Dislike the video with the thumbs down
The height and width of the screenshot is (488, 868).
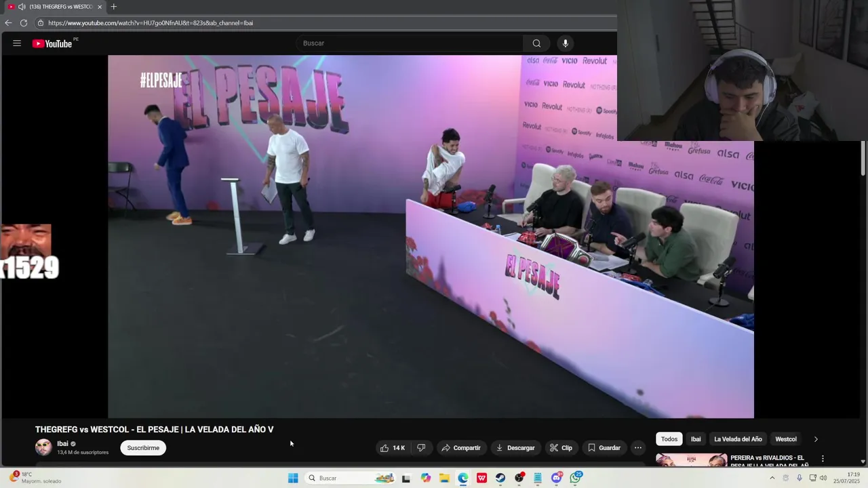[421, 448]
